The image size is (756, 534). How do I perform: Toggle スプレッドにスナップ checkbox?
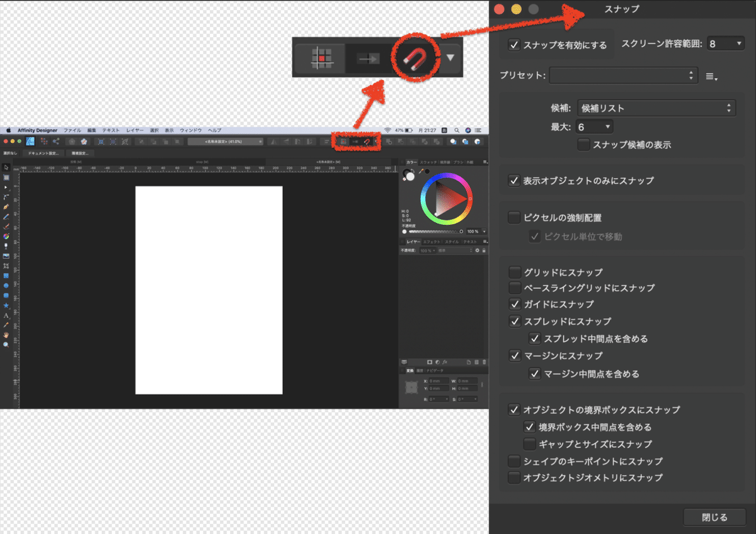(514, 321)
